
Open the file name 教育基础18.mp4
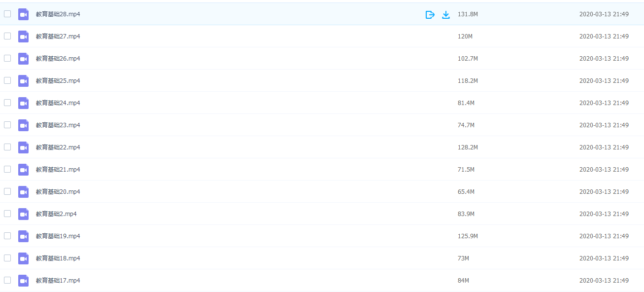coord(58,258)
